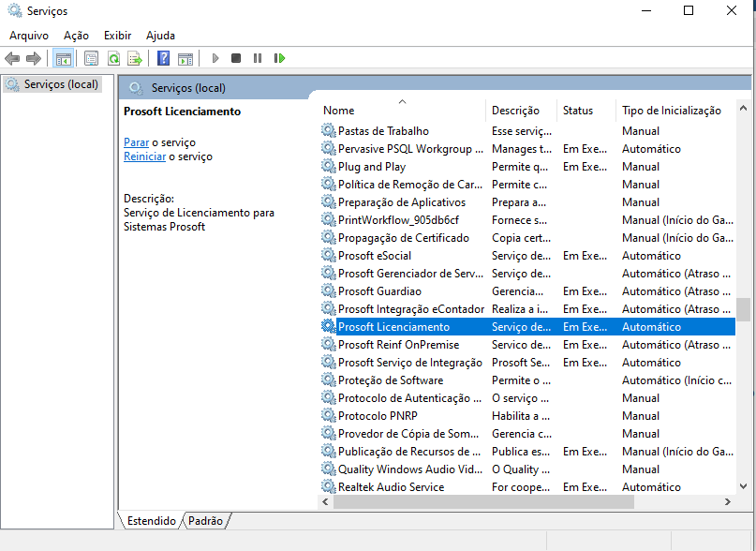
Task: Switch to the Estendido tab
Action: tap(152, 521)
